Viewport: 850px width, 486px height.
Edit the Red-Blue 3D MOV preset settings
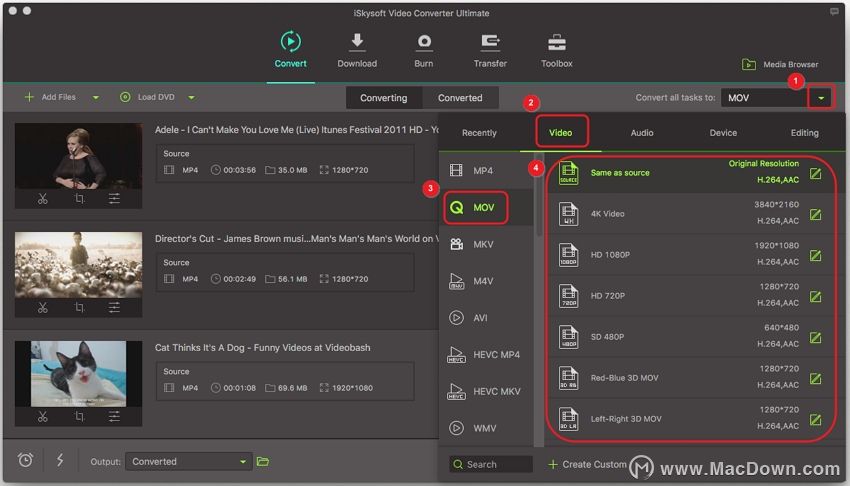point(815,379)
